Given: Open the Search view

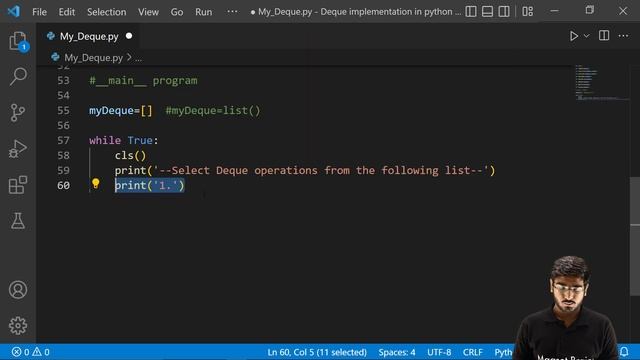Looking at the screenshot, I should 18,77.
